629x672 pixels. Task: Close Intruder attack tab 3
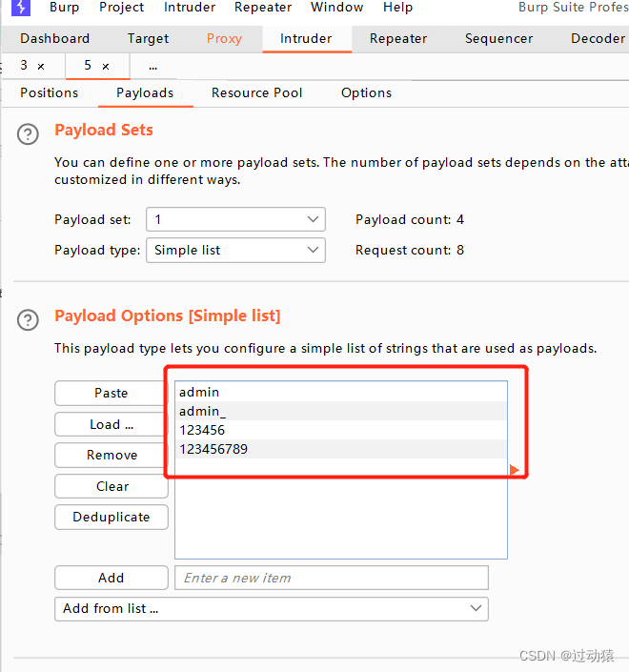(41, 67)
